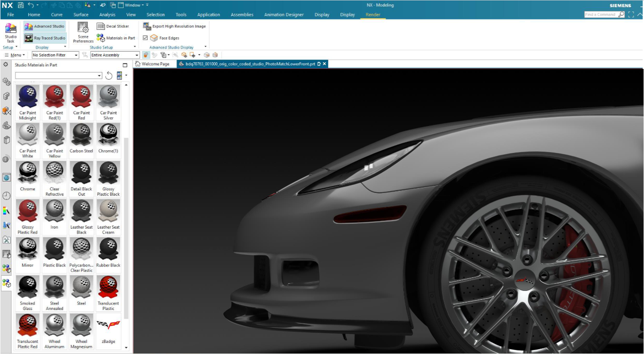Refresh the Studio Materials list

click(x=109, y=76)
